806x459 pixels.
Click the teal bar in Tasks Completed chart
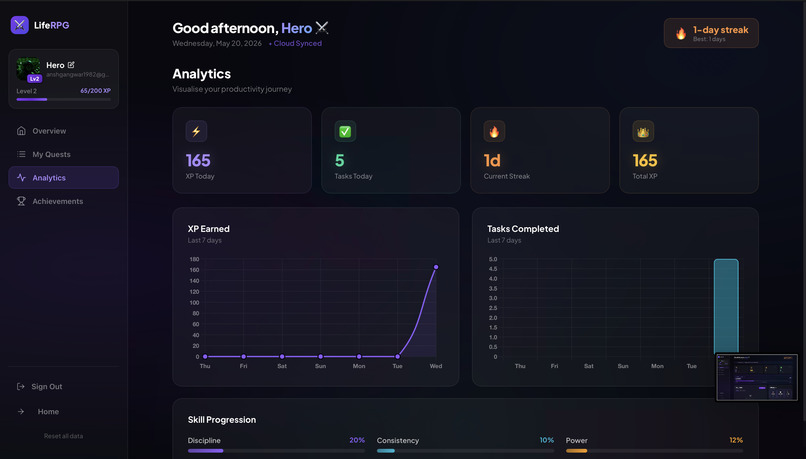coord(726,306)
